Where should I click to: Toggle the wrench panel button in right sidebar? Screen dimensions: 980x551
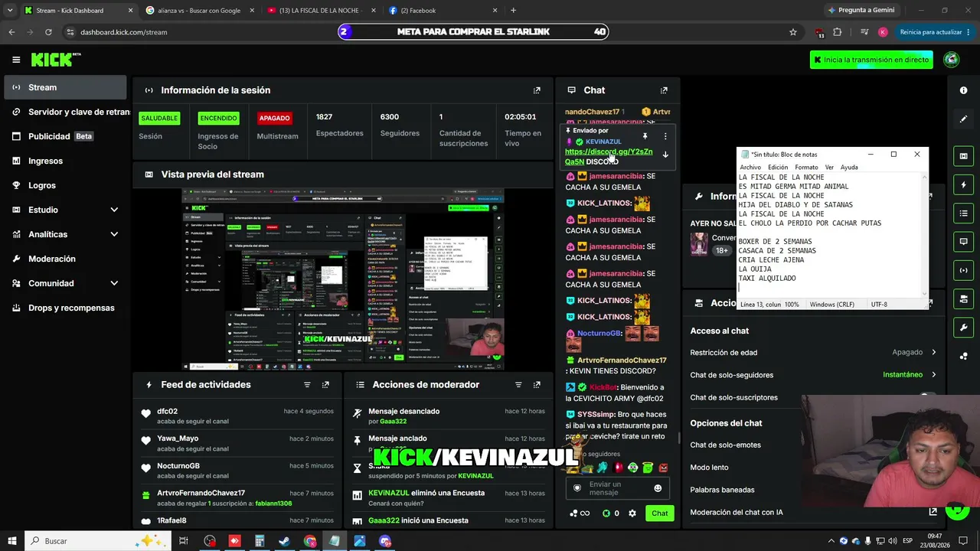click(964, 327)
